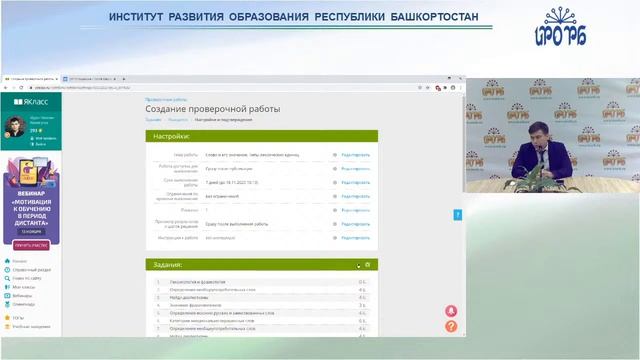Click the user profile avatar in sidebar
The height and width of the screenshot is (360, 640).
tap(15, 127)
